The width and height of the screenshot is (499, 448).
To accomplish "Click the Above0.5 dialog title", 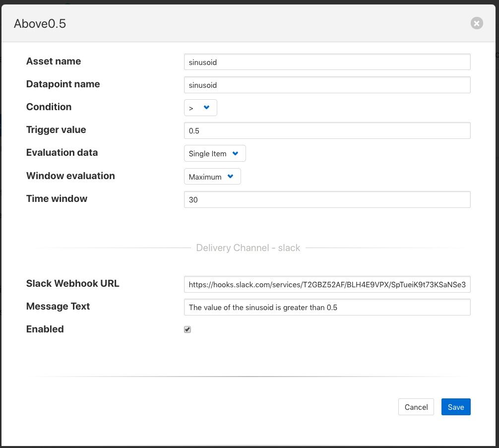I will [x=40, y=24].
